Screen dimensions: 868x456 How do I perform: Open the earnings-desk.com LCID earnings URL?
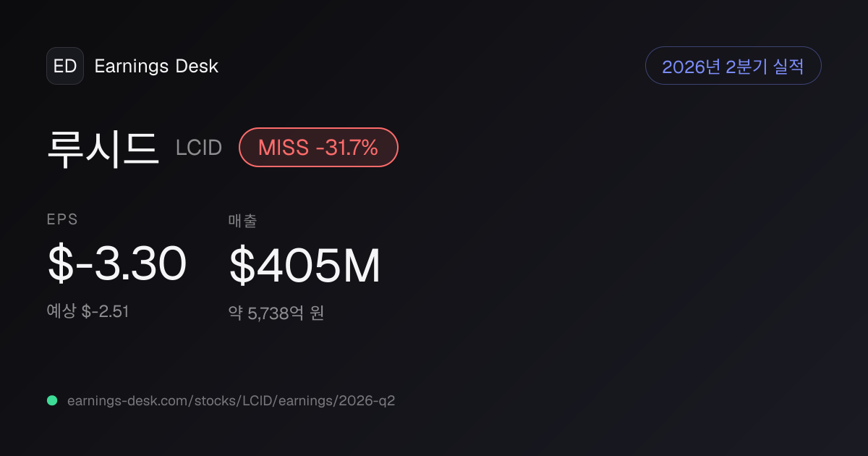231,400
